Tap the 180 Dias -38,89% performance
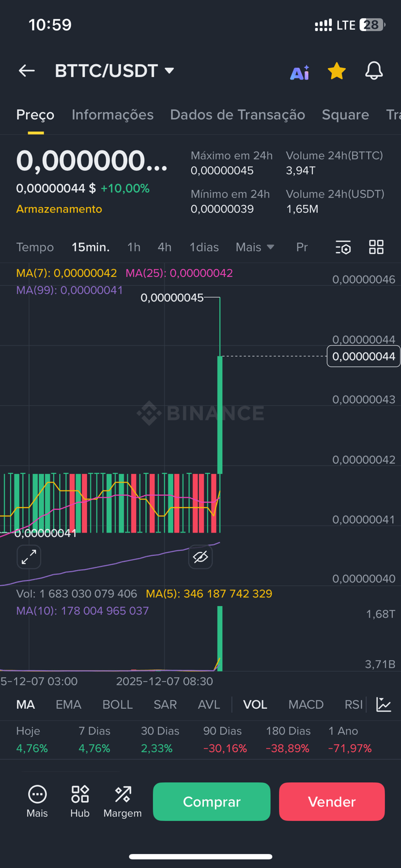 tap(288, 740)
